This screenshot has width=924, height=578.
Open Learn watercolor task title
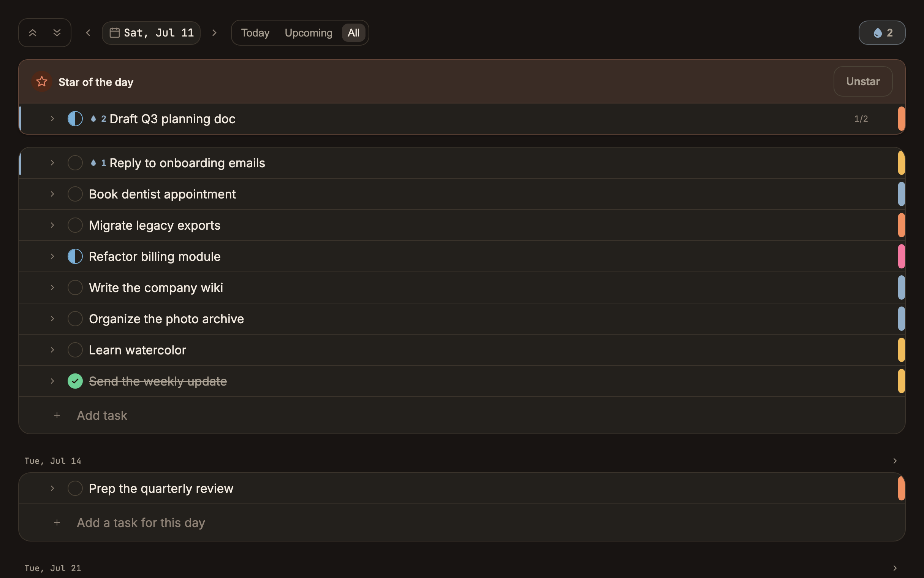pyautogui.click(x=138, y=350)
